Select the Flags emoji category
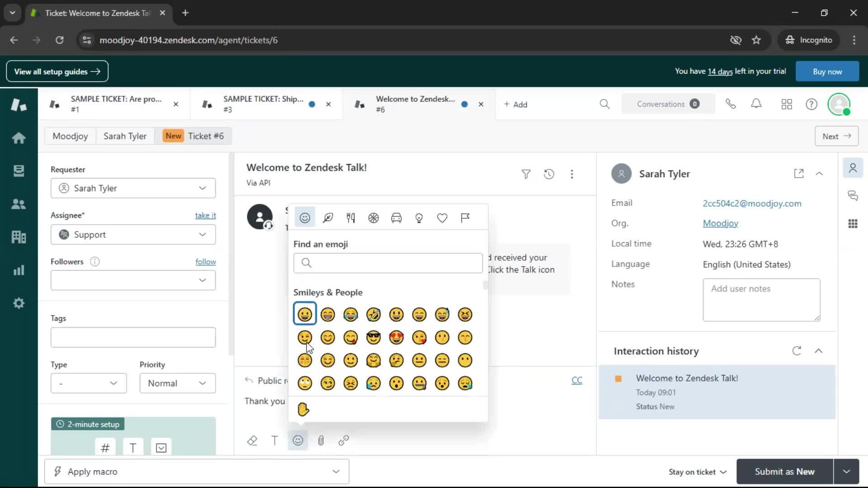The height and width of the screenshot is (488, 868). 465,218
